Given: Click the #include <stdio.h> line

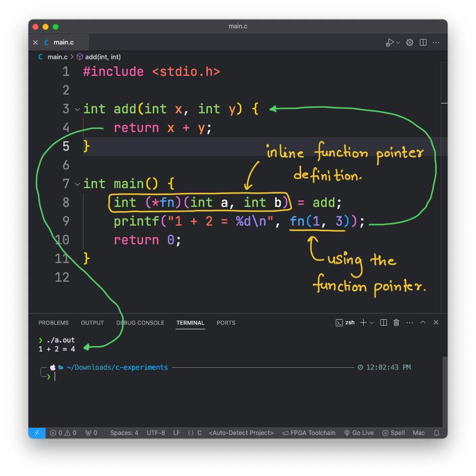Looking at the screenshot, I should click(151, 72).
